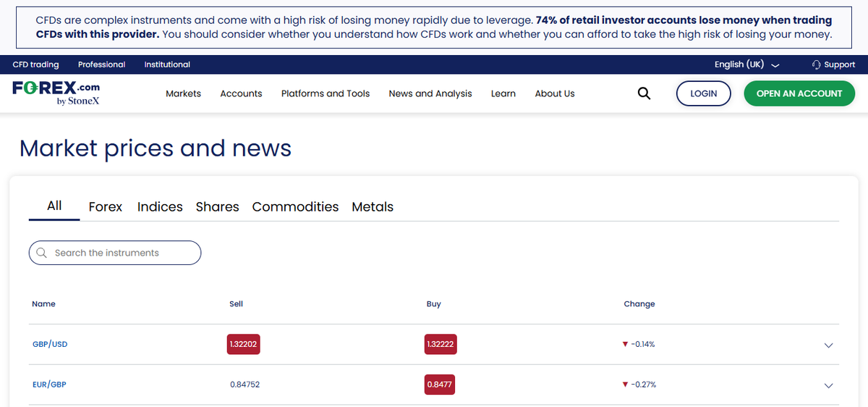The height and width of the screenshot is (407, 868).
Task: Open the Accounts menu
Action: pyautogui.click(x=241, y=93)
